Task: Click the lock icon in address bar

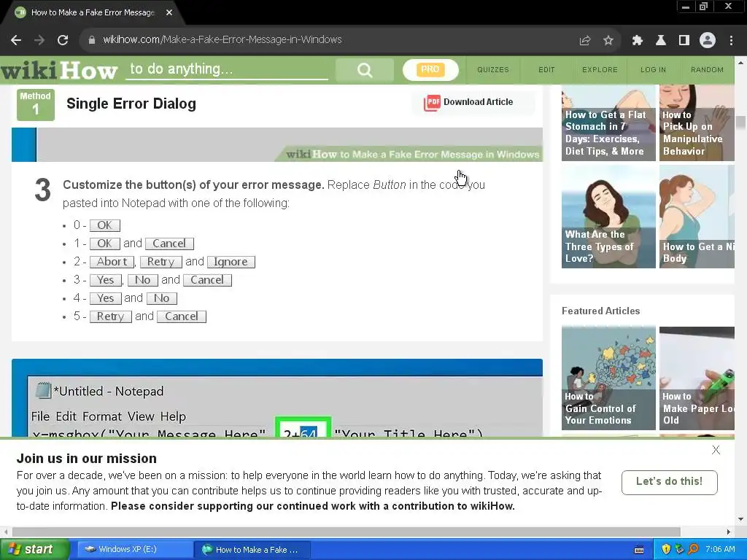Action: (91, 40)
